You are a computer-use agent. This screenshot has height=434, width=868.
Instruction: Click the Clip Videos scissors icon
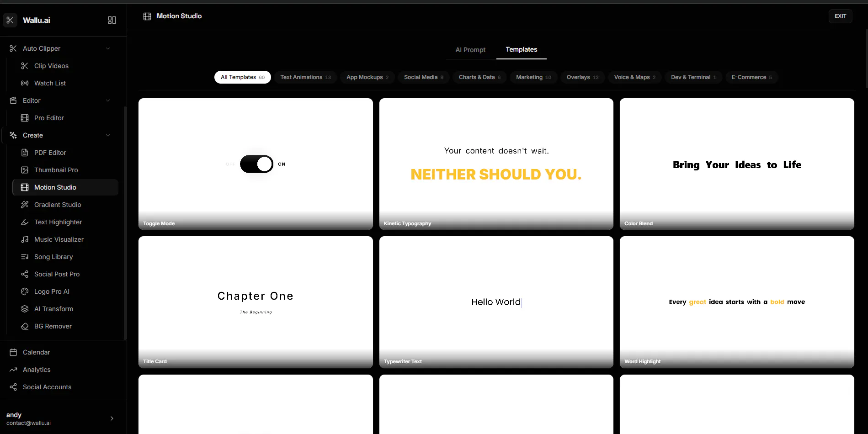click(x=25, y=66)
